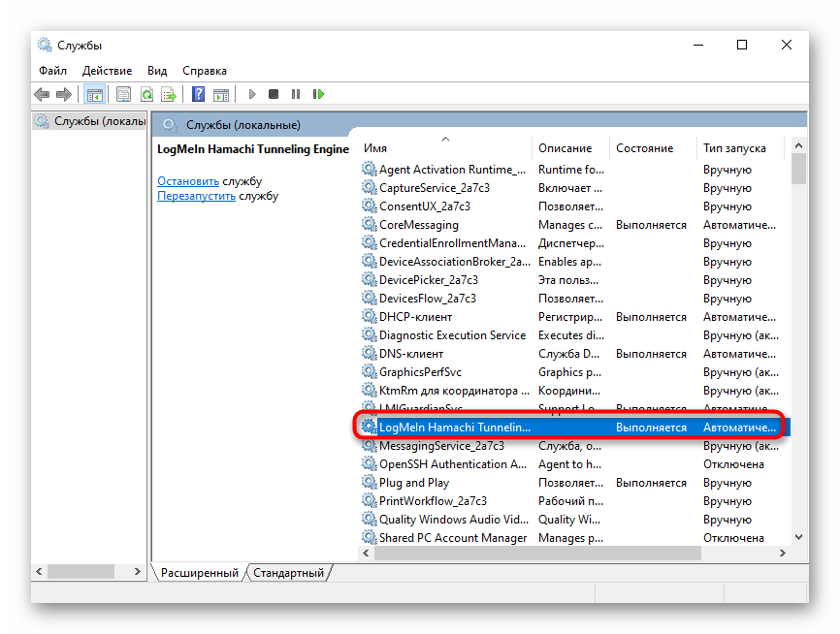Open Help via blue question icon
The image size is (840, 634).
198,94
